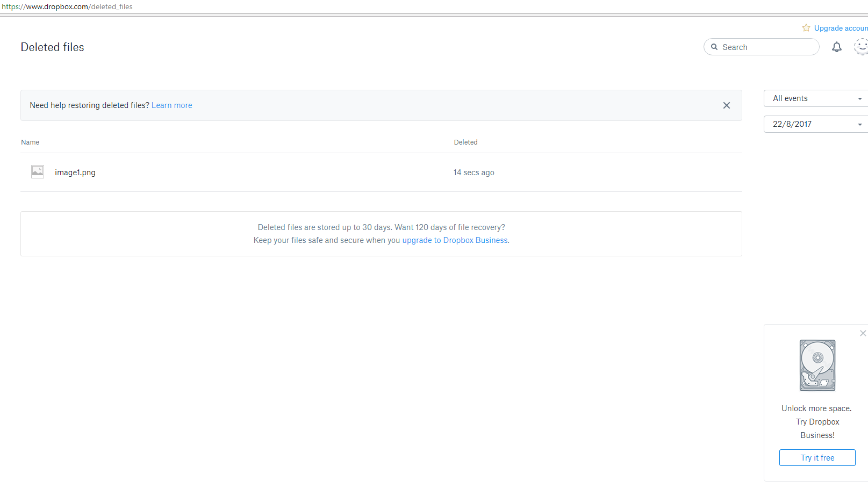
Task: Dismiss the restoring help banner
Action: pyautogui.click(x=727, y=105)
